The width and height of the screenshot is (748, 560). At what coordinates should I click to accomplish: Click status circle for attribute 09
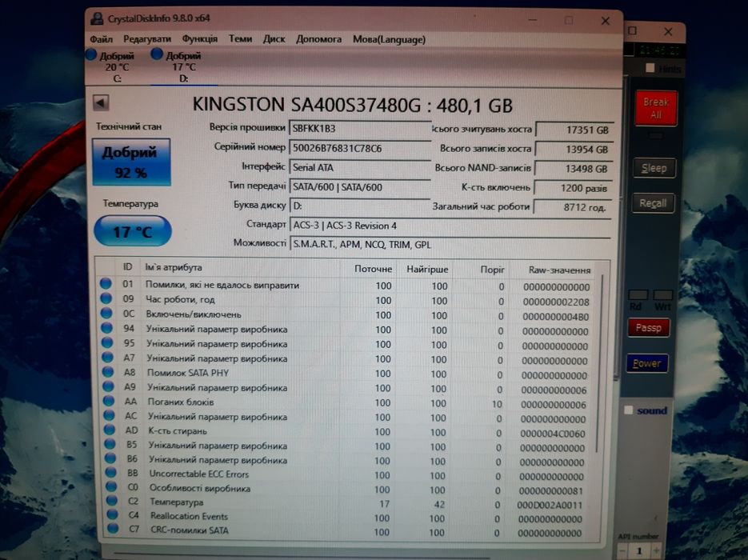click(x=106, y=298)
